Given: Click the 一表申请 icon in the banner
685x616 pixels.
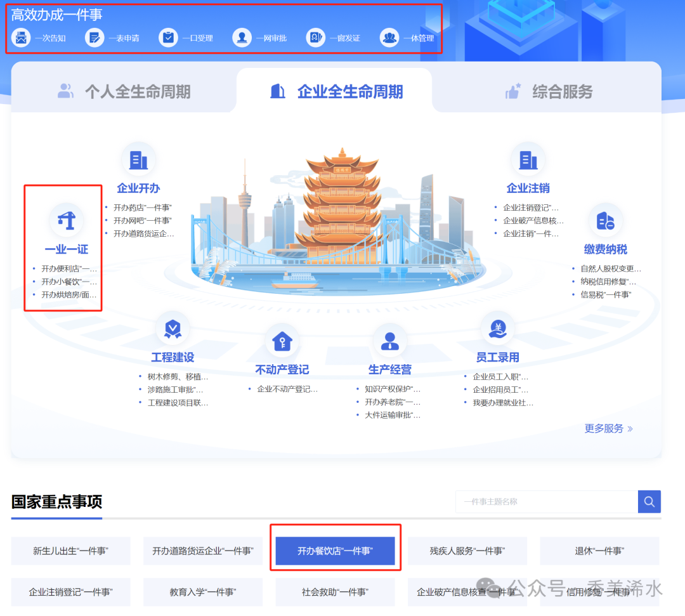Looking at the screenshot, I should pyautogui.click(x=95, y=37).
